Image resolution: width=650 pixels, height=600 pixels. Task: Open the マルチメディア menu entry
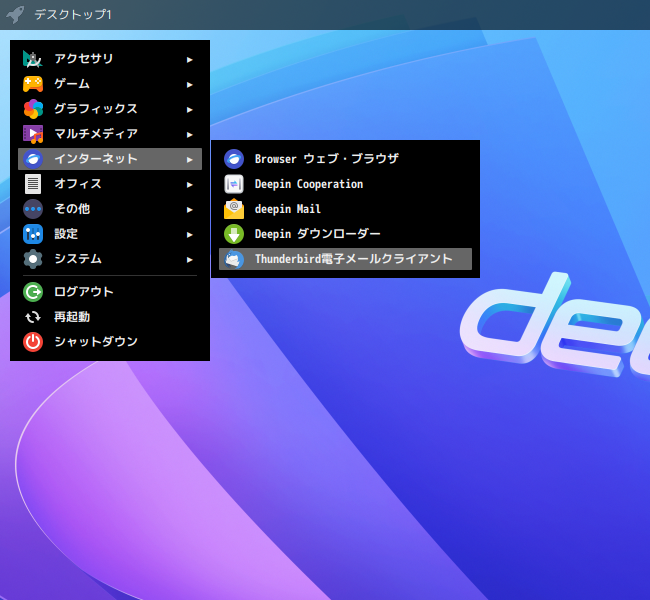tap(110, 134)
